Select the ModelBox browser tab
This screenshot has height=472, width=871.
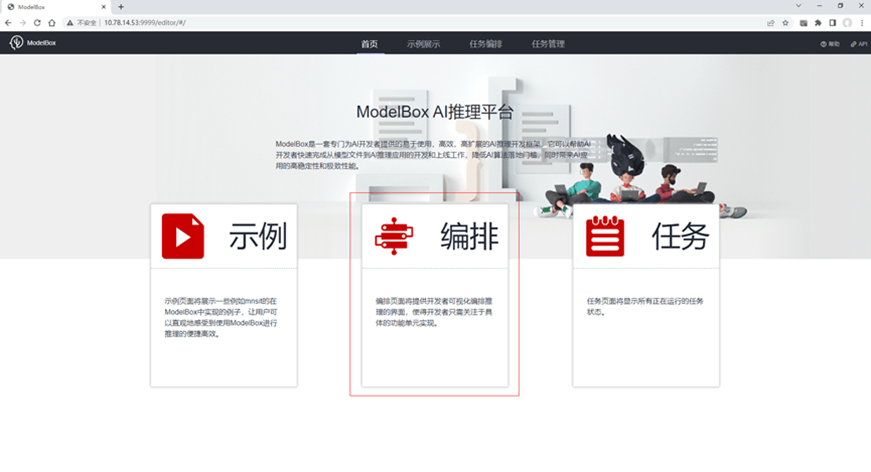coord(56,7)
